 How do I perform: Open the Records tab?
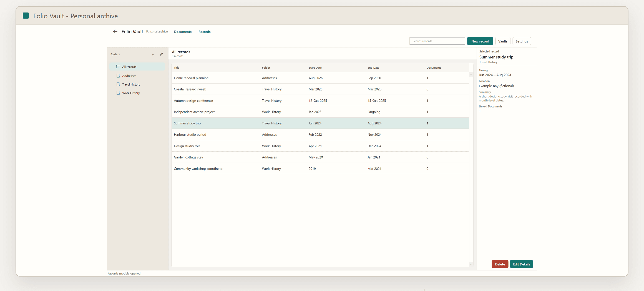point(205,32)
